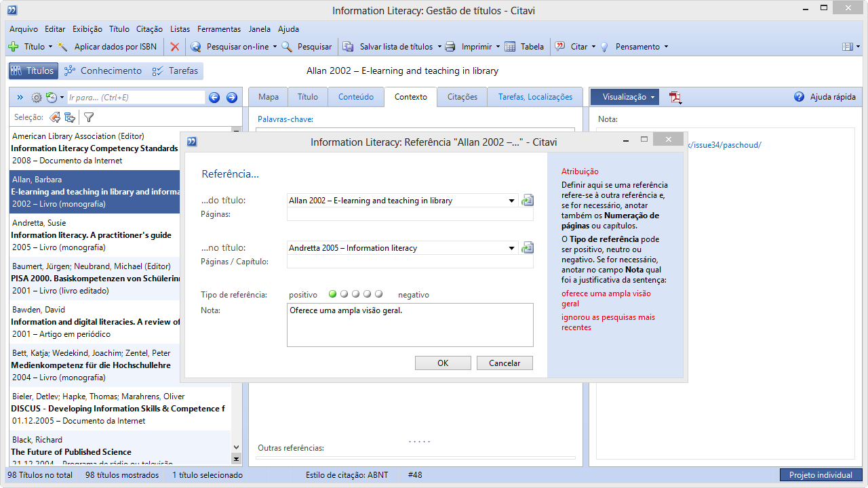This screenshot has height=488, width=868.
Task: Open the recent titles history clock icon
Action: point(51,98)
